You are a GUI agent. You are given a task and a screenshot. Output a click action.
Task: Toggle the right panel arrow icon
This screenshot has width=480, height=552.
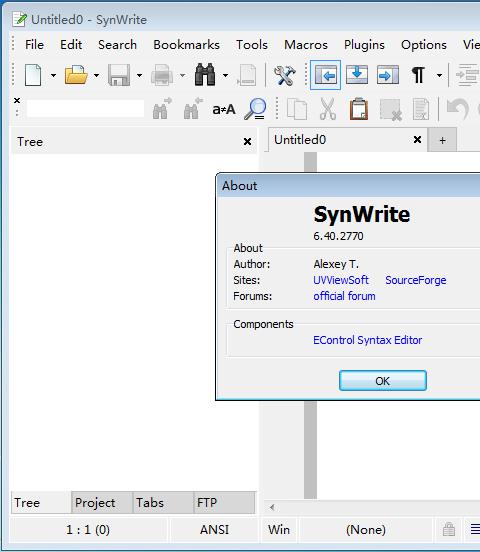pyautogui.click(x=388, y=75)
